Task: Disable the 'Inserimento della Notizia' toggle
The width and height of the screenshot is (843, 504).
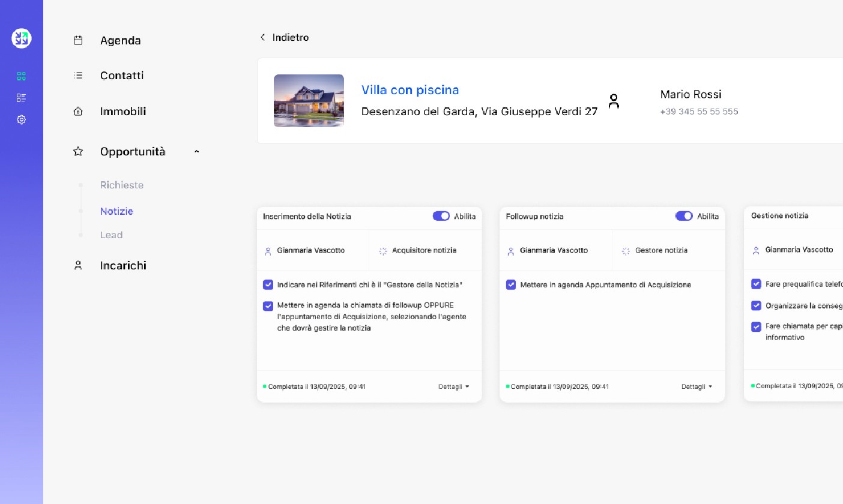Action: point(441,216)
